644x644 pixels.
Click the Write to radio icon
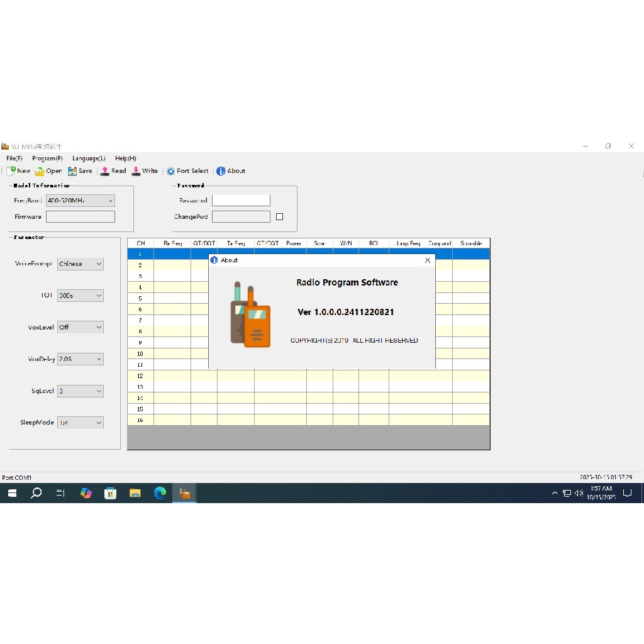click(136, 171)
